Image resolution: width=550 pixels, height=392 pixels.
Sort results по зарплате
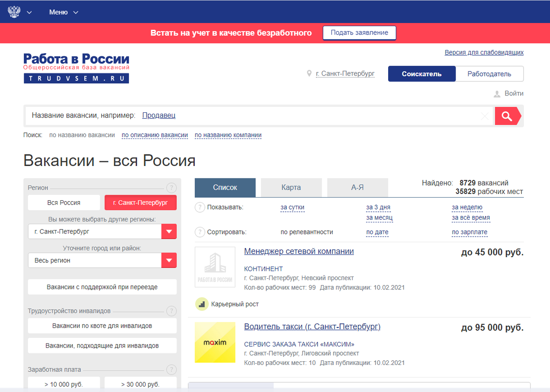470,232
